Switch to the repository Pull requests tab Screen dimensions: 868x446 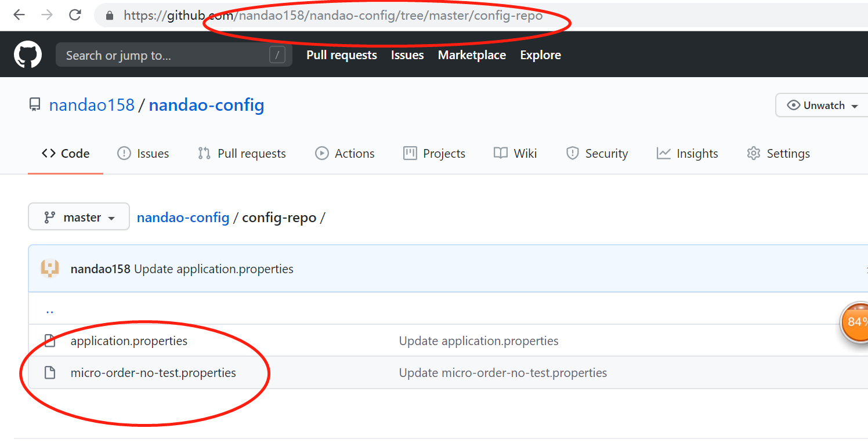[x=242, y=154]
